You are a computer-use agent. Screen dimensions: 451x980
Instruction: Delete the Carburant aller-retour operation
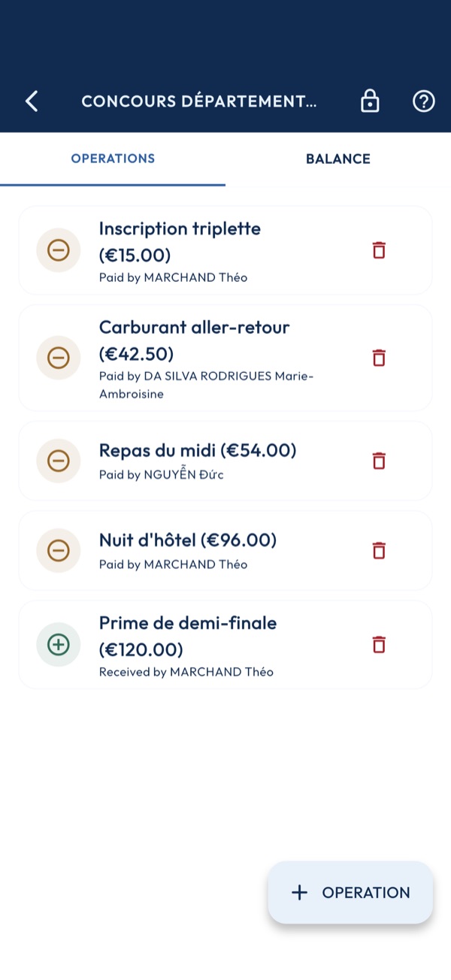click(x=379, y=358)
